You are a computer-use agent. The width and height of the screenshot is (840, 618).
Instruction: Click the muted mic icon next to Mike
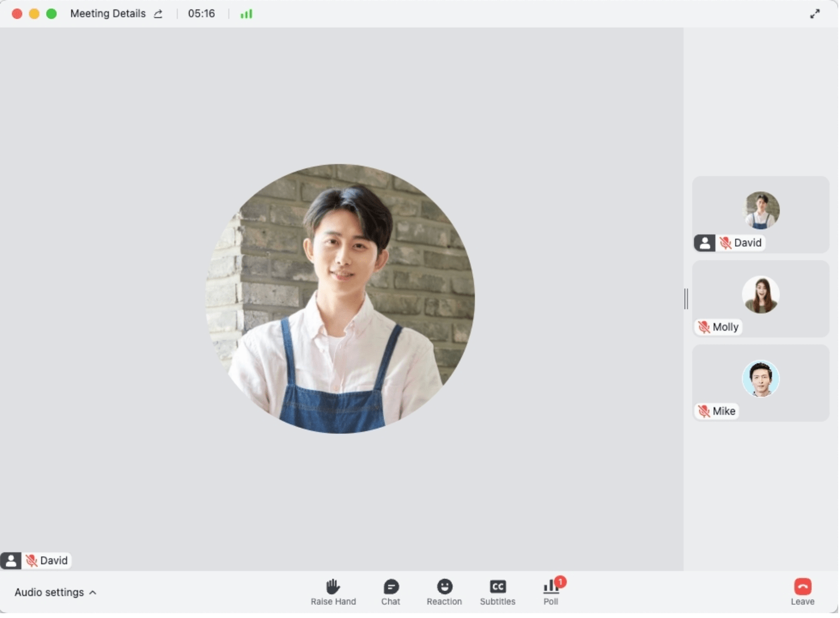point(704,412)
